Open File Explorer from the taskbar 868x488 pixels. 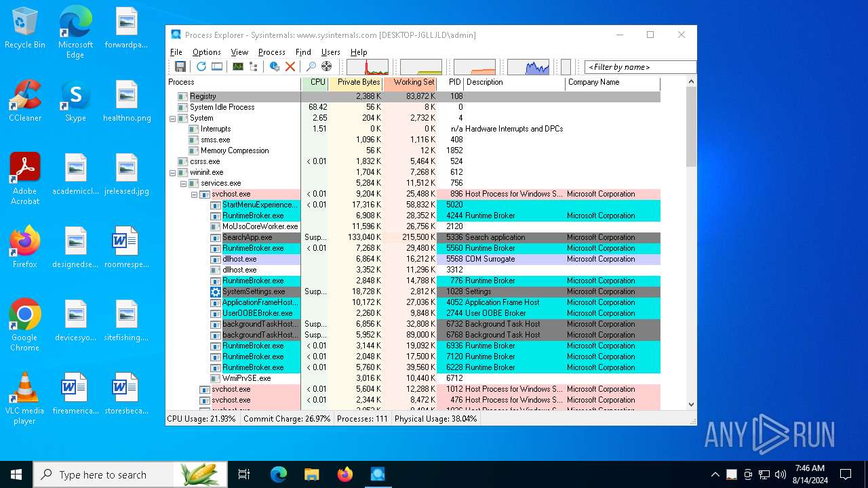pos(311,474)
